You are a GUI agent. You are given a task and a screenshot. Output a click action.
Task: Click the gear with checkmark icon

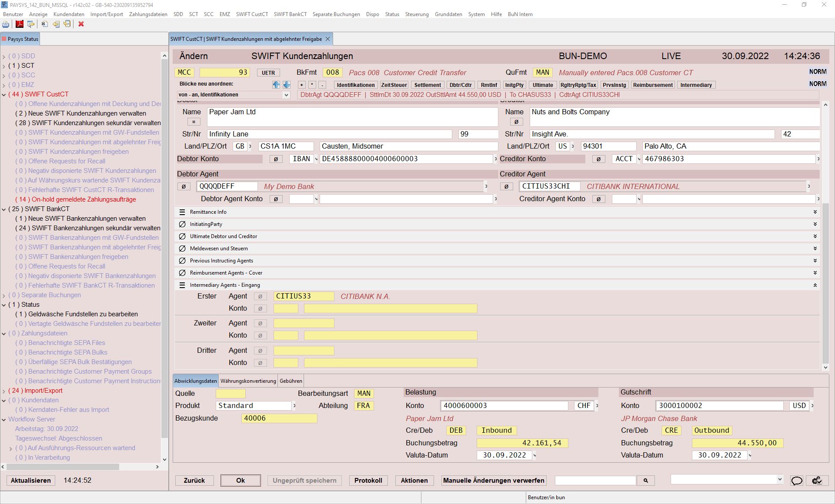click(817, 480)
